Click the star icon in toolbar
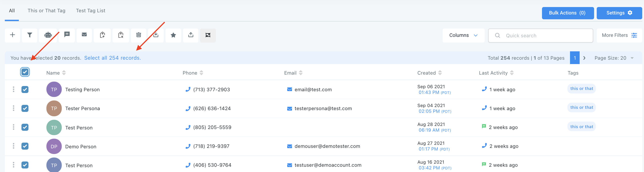Image resolution: width=644 pixels, height=172 pixels. point(173,35)
